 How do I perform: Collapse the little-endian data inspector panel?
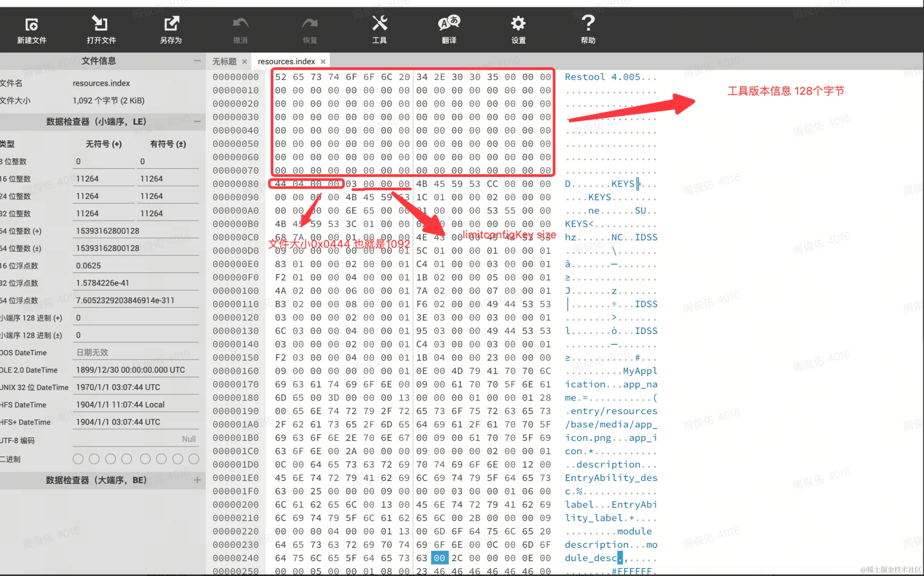[x=197, y=121]
